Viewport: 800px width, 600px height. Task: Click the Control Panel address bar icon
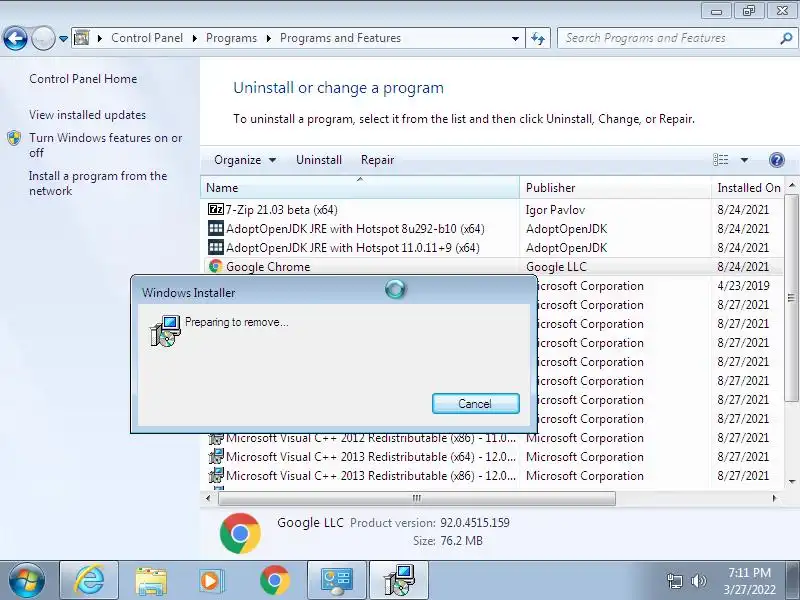coord(82,38)
